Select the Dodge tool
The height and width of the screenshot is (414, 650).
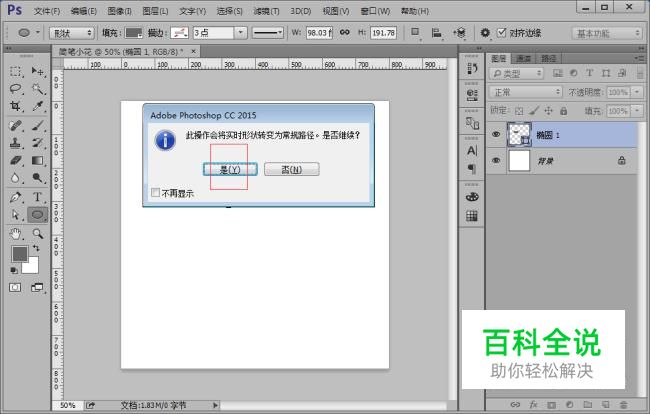point(38,178)
